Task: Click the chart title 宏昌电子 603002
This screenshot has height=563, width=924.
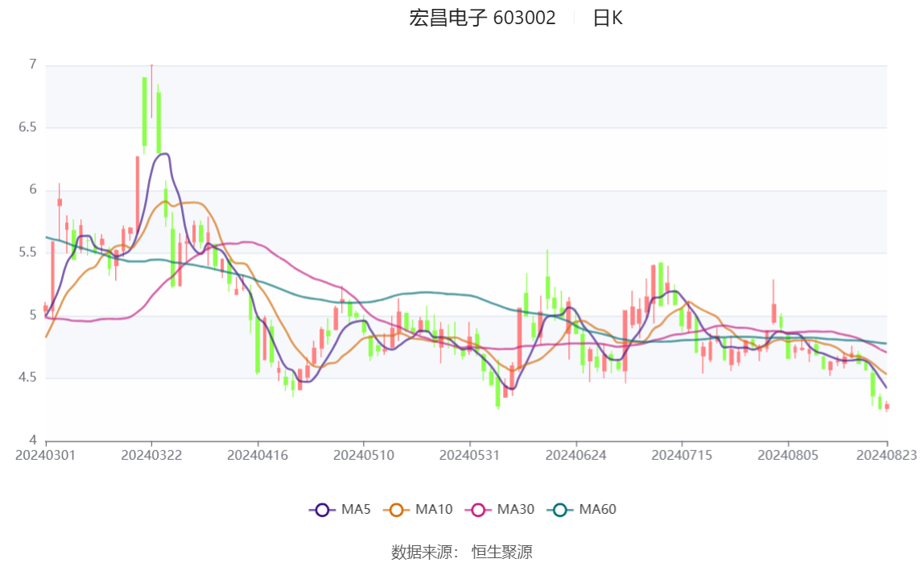Action: [x=482, y=19]
